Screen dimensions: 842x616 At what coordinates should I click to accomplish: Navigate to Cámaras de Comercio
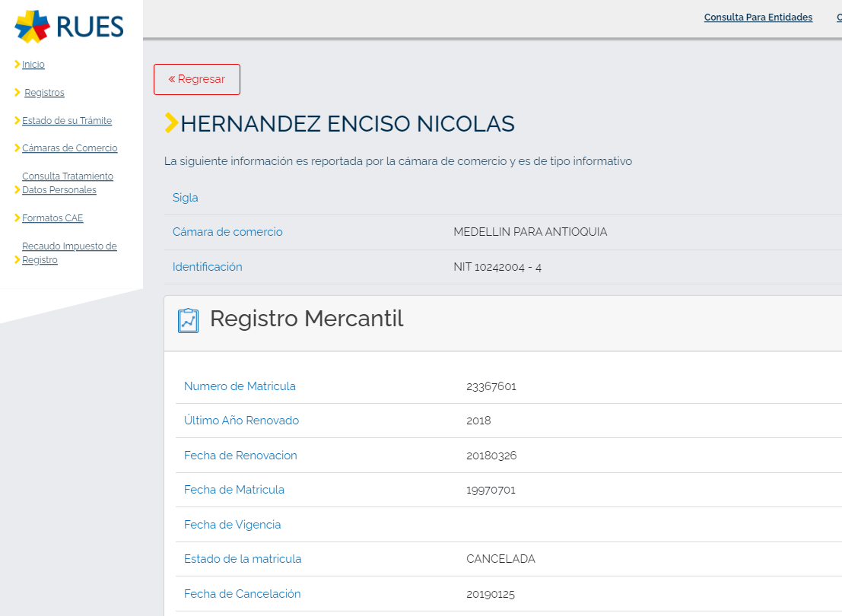(x=70, y=148)
